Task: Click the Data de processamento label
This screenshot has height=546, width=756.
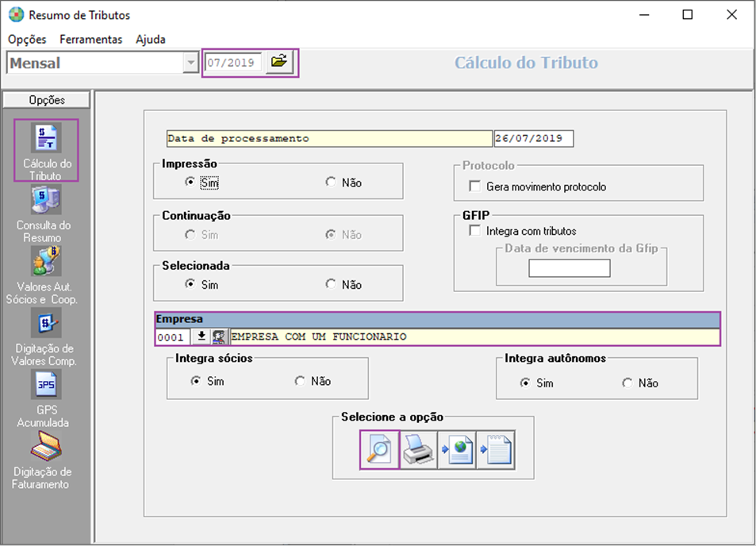Action: point(329,138)
